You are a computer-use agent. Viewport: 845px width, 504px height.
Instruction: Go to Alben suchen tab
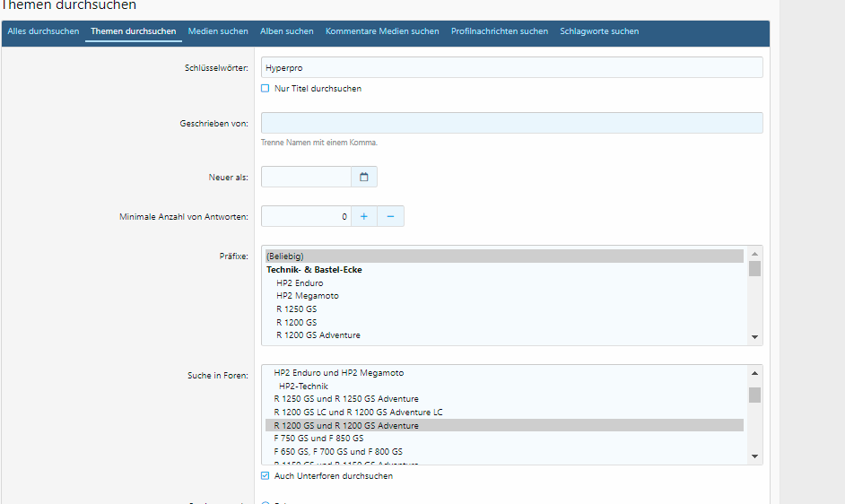(x=287, y=31)
